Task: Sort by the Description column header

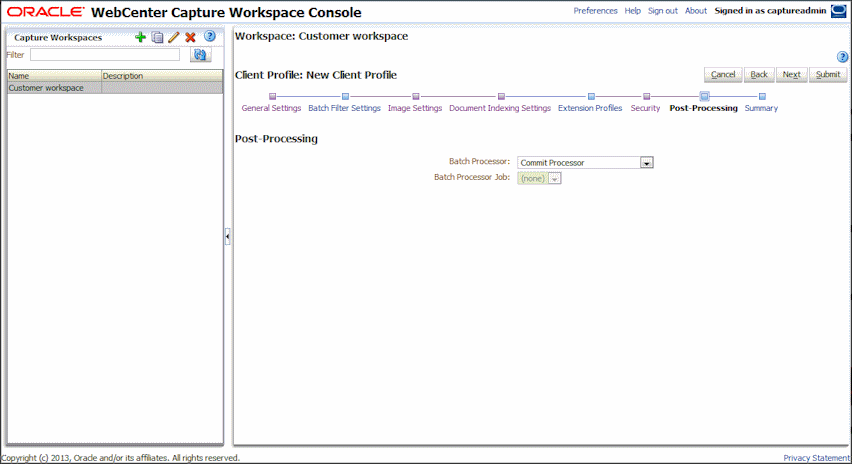Action: [x=162, y=76]
